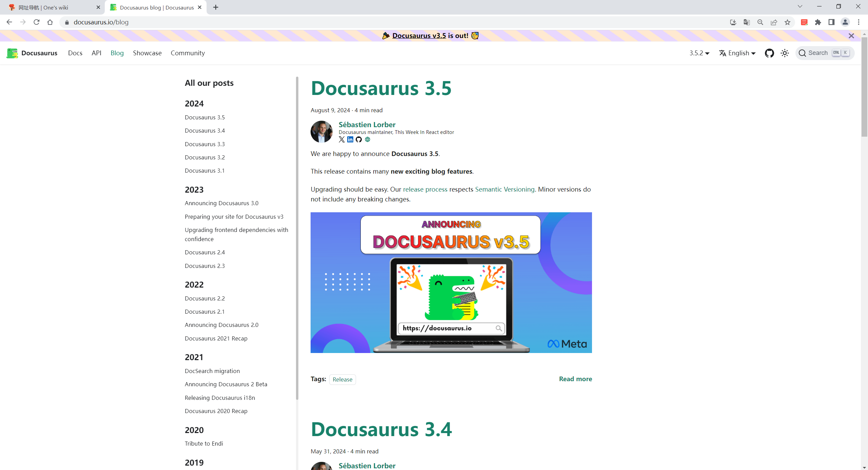The height and width of the screenshot is (470, 868).
Task: Click the blog sidebar scrollbar
Action: 297,238
